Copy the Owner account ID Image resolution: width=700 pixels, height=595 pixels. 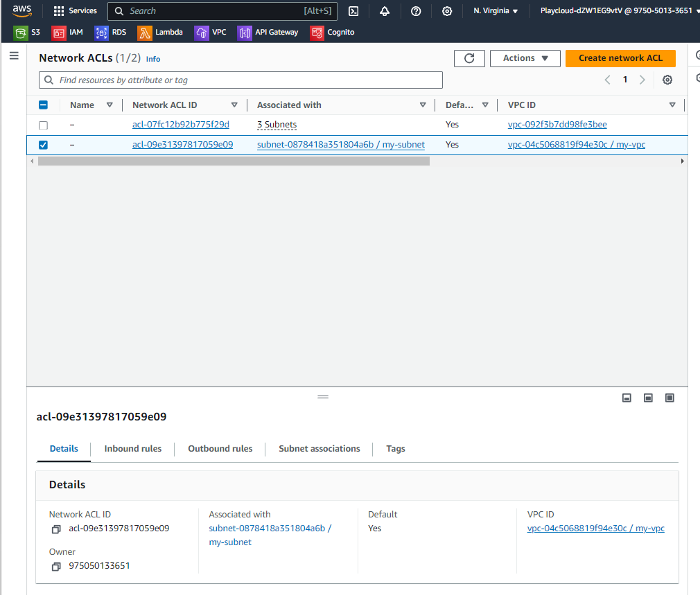(56, 567)
